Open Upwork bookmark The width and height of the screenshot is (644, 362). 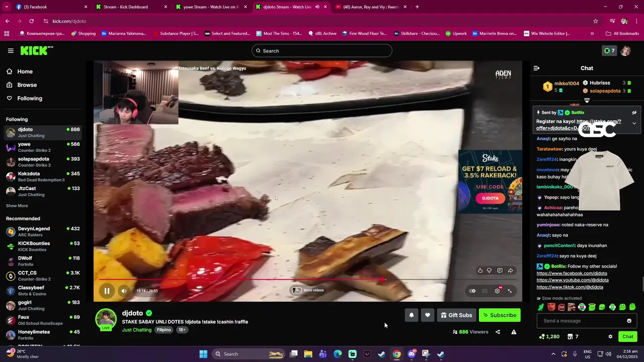(456, 33)
